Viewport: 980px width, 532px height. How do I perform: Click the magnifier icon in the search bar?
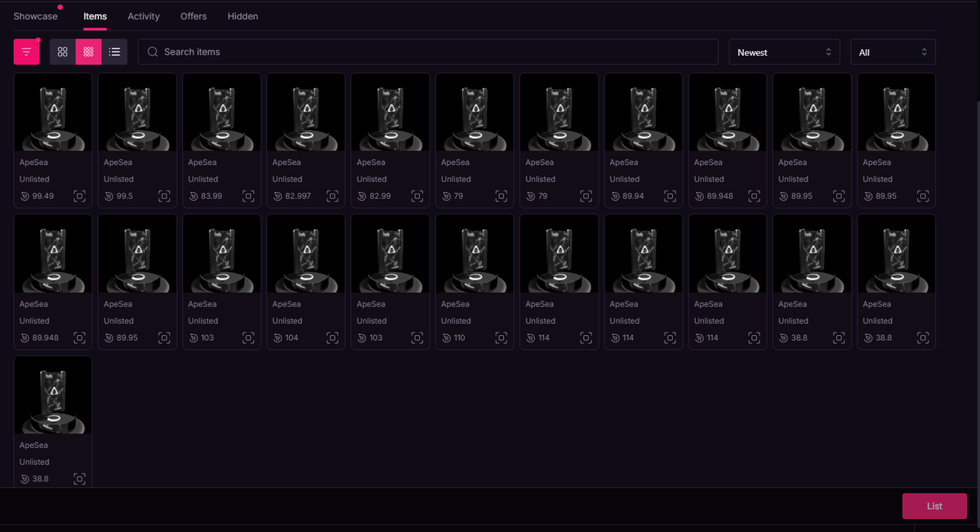(153, 51)
